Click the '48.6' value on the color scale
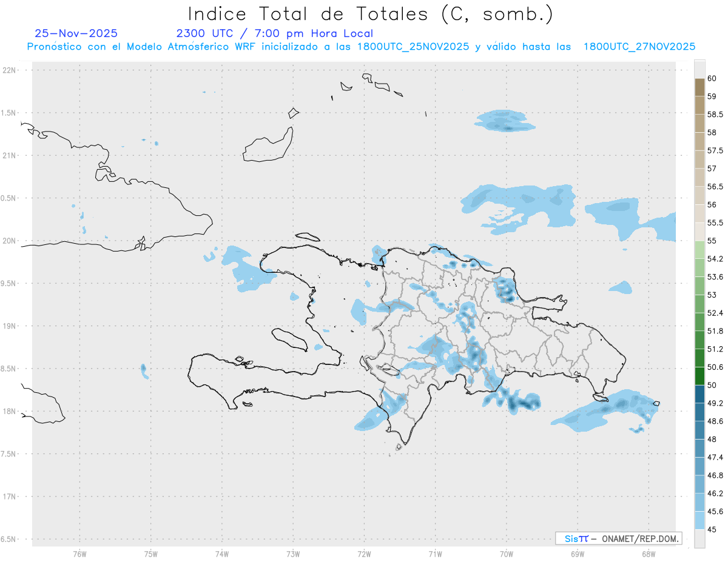Viewport: 728px width, 562px height. 715,421
